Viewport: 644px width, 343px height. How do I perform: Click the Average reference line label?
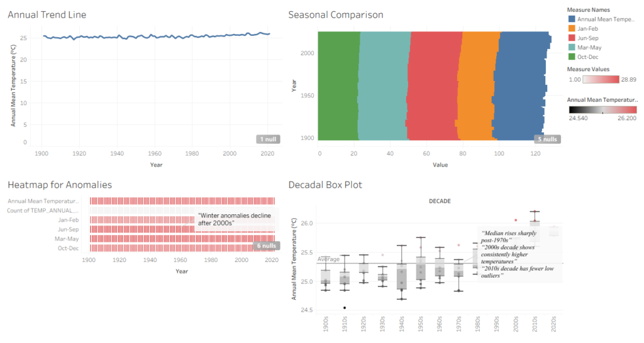tap(328, 259)
